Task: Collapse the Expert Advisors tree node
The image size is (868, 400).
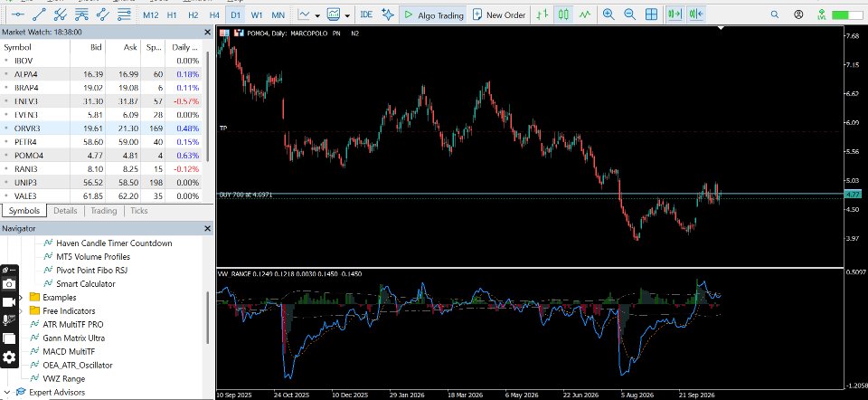Action: coord(6,392)
